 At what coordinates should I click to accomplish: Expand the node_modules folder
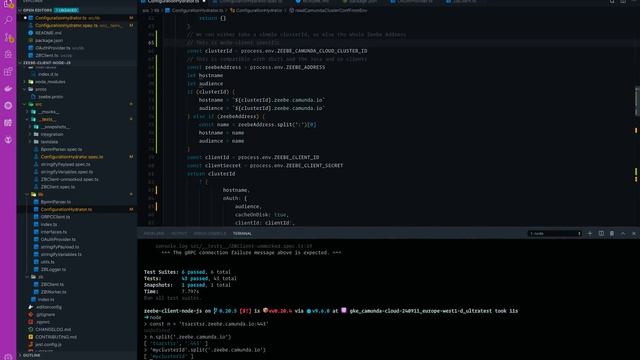(x=50, y=82)
